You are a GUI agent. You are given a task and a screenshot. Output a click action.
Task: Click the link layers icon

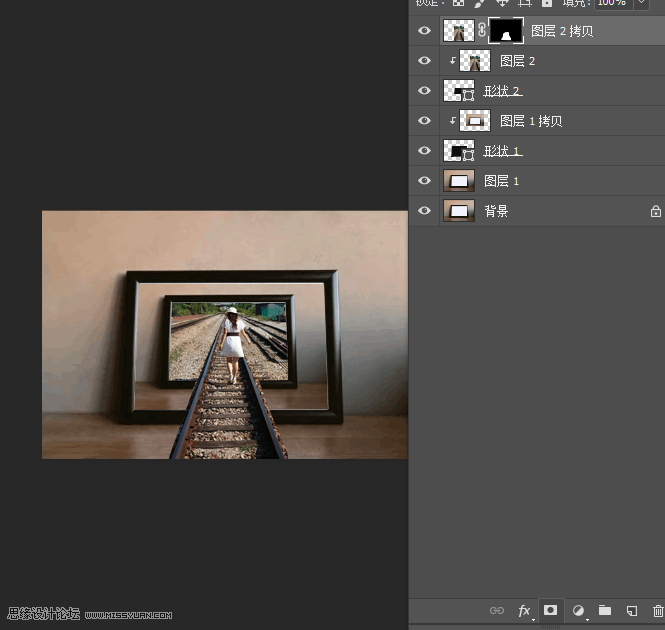click(497, 610)
